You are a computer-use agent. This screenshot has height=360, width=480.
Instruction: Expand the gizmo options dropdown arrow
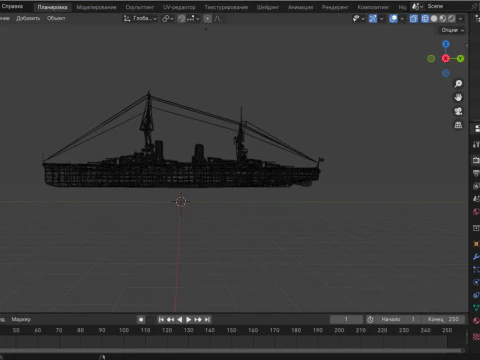(382, 19)
